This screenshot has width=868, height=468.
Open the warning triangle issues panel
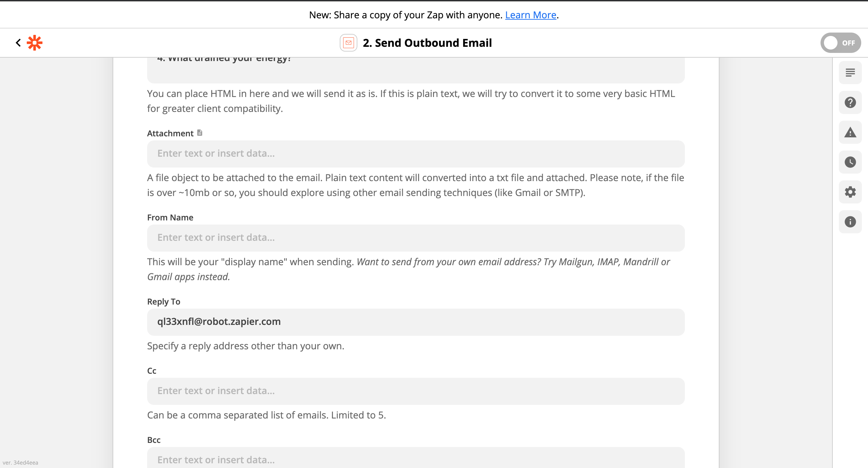coord(850,132)
